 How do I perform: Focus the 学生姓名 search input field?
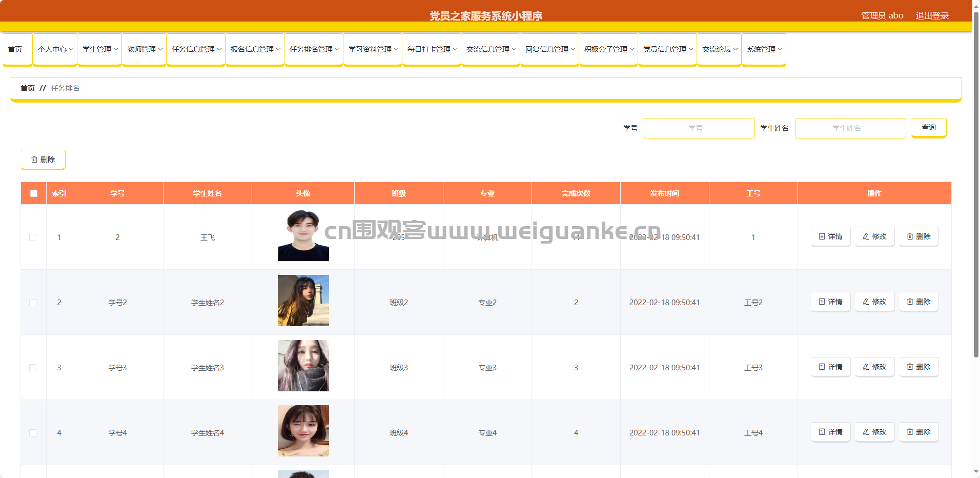(x=850, y=128)
